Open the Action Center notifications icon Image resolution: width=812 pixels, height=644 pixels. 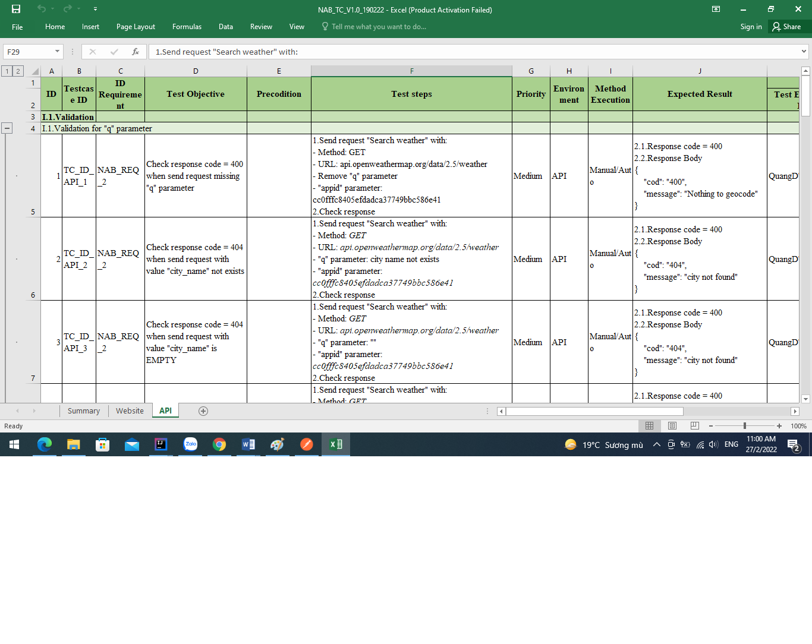point(793,444)
